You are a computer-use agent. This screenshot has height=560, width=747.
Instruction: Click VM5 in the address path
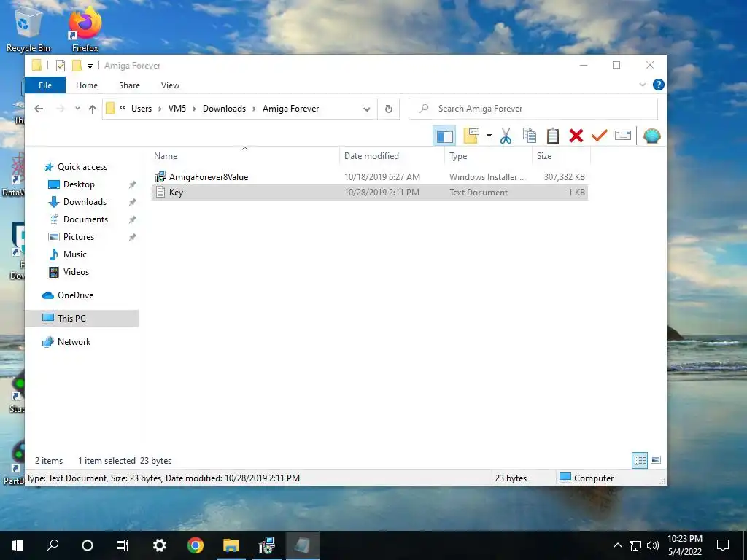(177, 109)
